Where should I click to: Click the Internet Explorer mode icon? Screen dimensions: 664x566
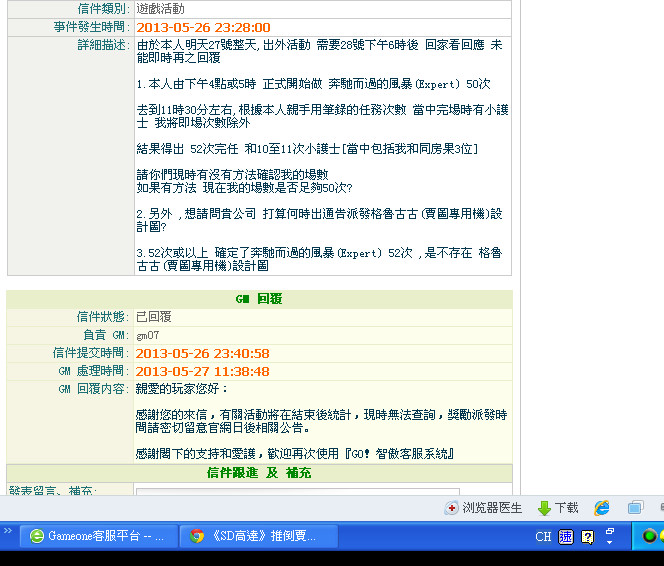point(602,508)
